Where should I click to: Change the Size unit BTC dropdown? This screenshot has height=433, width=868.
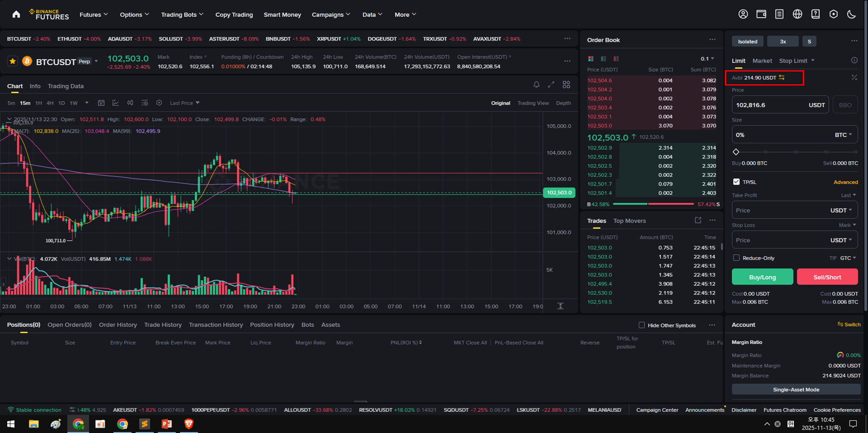(x=843, y=135)
